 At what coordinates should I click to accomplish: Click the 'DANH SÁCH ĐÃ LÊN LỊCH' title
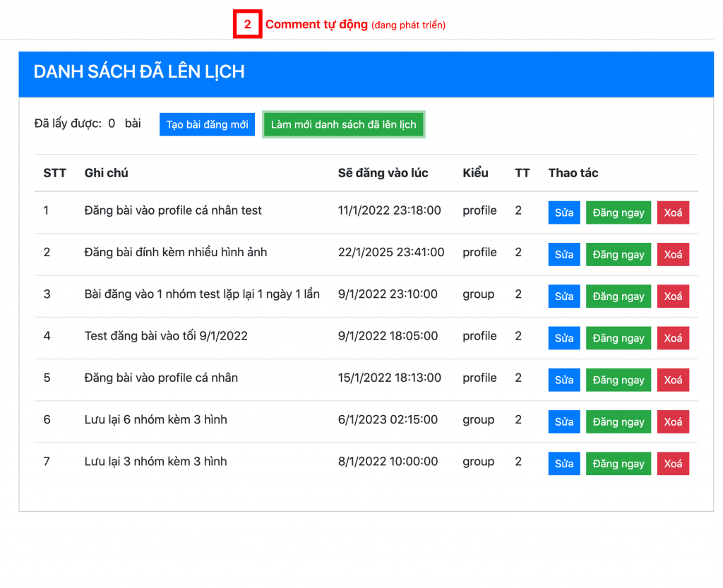pyautogui.click(x=139, y=72)
